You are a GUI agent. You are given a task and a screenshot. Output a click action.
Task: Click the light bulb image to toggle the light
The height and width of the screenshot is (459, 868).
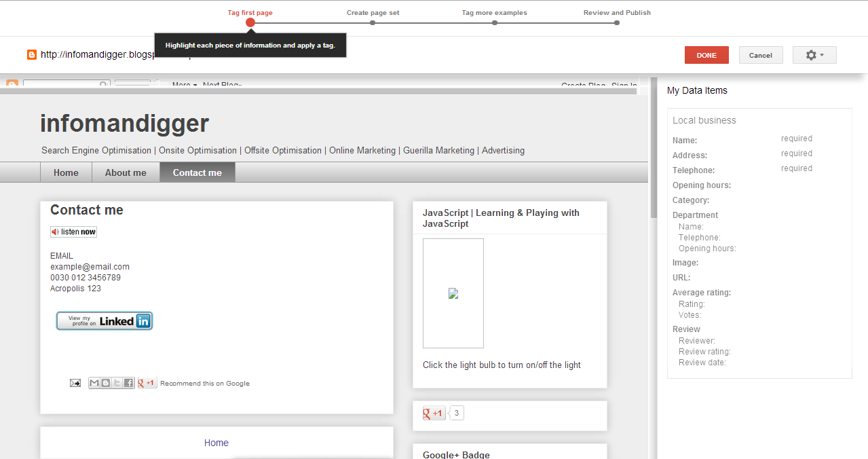(453, 293)
